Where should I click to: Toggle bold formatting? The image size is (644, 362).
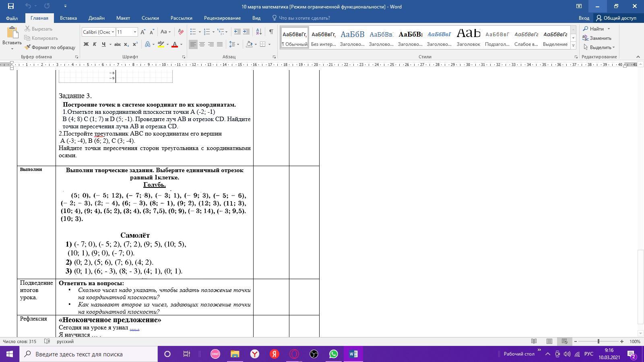[x=86, y=44]
